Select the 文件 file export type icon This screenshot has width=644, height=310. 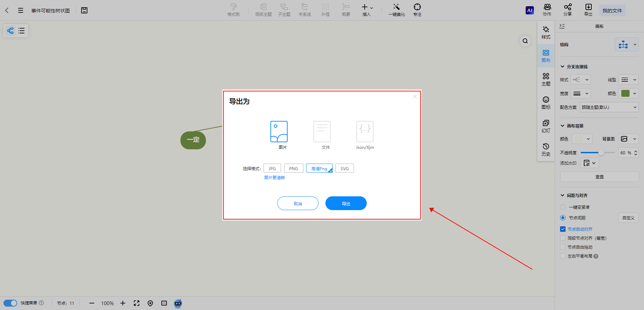click(322, 132)
